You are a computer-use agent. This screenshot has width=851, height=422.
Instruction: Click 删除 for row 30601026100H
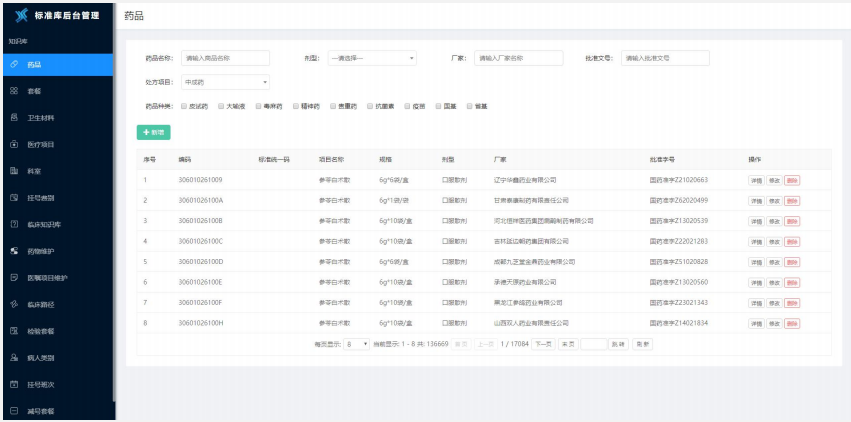(792, 324)
